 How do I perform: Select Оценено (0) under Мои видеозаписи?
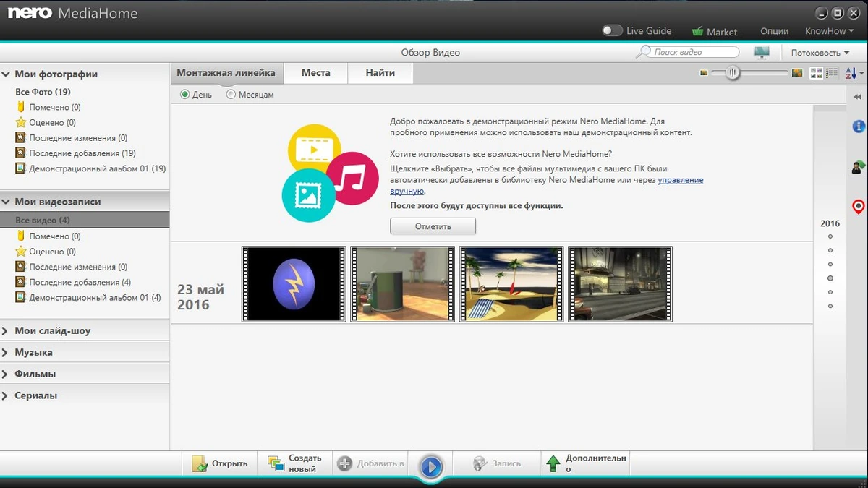pos(46,251)
